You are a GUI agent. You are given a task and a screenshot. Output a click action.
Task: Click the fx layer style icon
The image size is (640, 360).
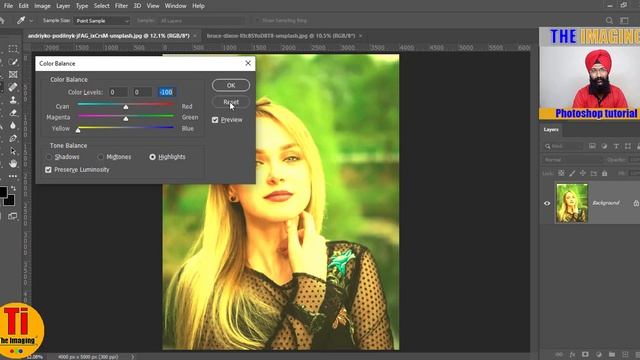click(572, 354)
